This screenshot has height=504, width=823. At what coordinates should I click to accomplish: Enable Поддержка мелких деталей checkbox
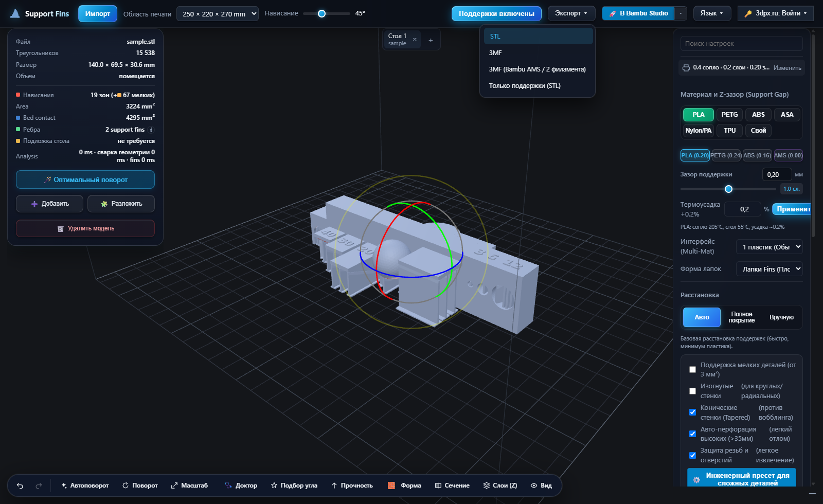692,369
